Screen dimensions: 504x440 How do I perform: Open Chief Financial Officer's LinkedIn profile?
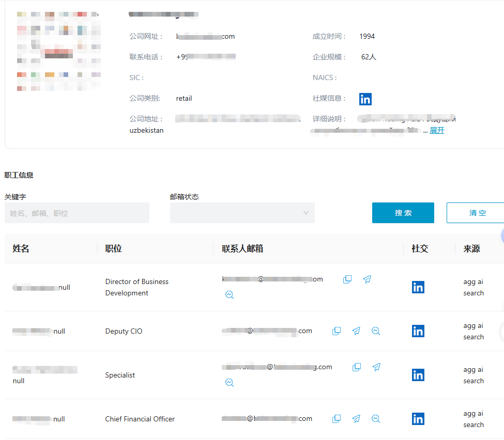(x=418, y=419)
